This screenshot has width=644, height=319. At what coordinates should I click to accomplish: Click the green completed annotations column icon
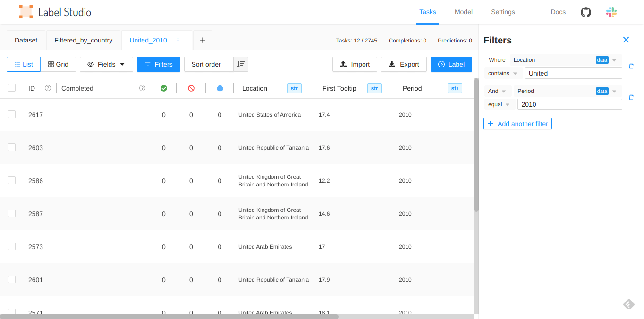coord(164,88)
